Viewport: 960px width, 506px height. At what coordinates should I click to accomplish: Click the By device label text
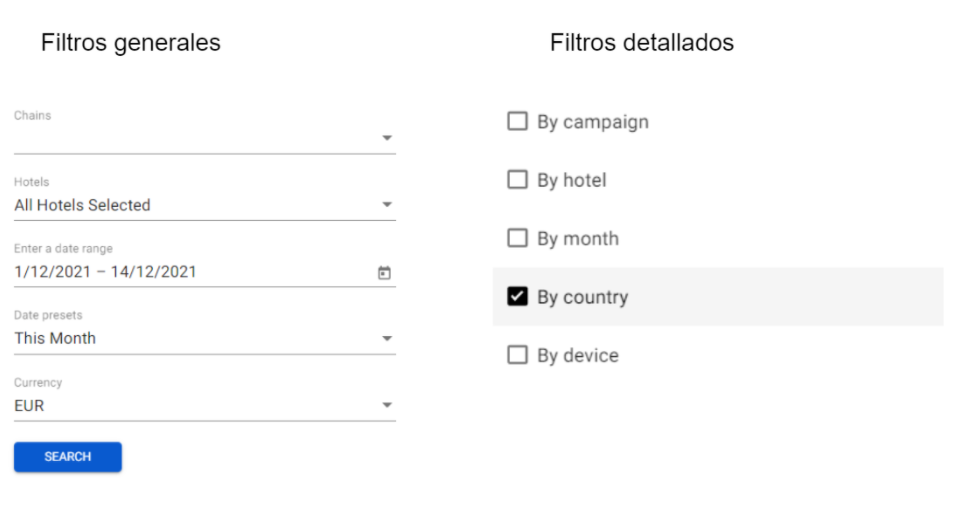[x=577, y=355]
